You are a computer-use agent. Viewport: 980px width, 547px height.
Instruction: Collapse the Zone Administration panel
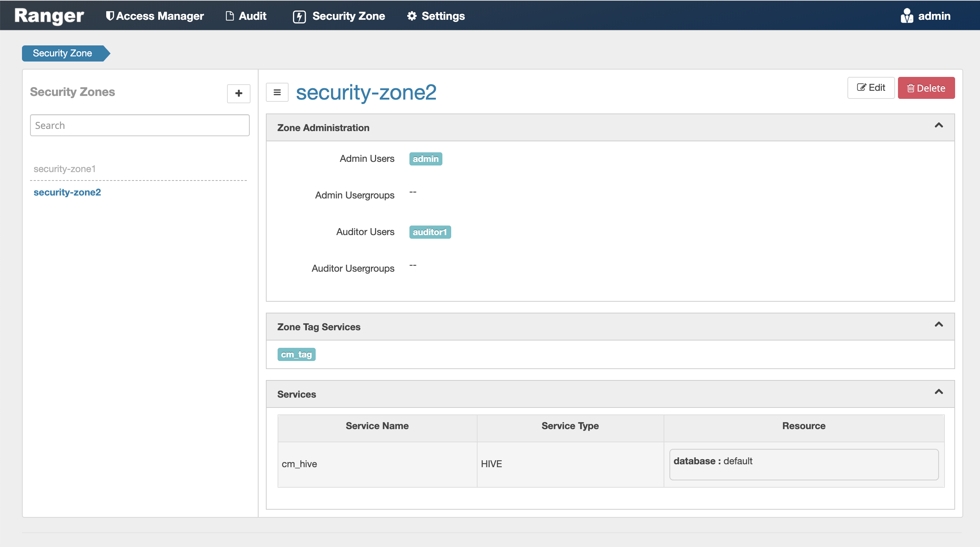[939, 126]
